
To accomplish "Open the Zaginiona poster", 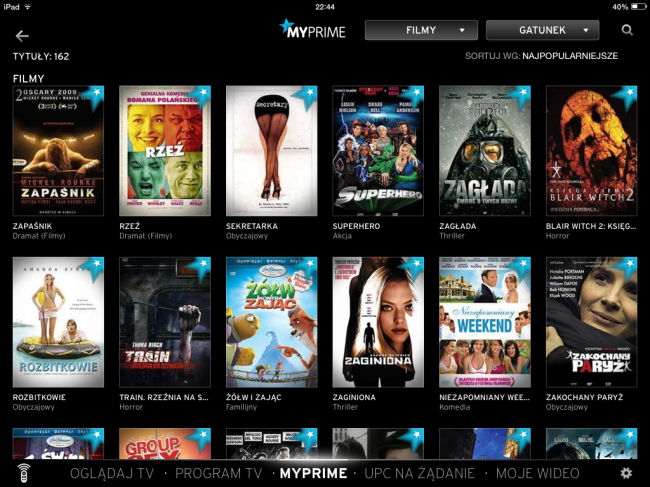I will coord(378,322).
